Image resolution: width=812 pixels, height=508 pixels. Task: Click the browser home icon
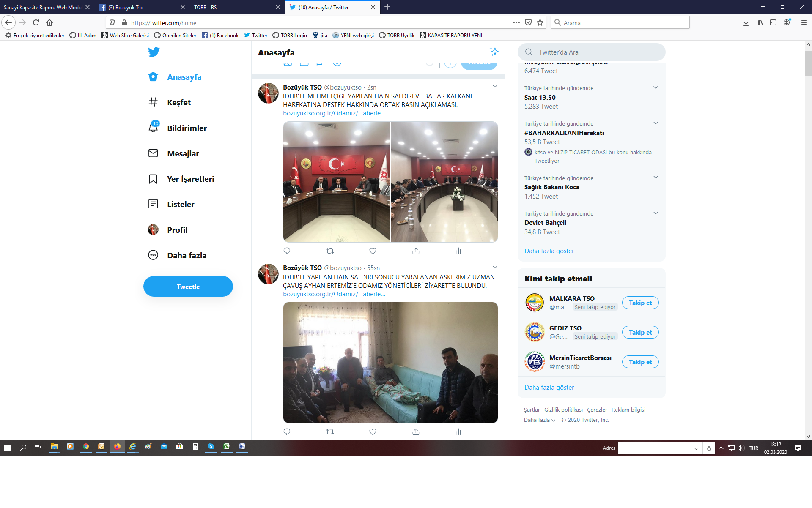tap(49, 22)
